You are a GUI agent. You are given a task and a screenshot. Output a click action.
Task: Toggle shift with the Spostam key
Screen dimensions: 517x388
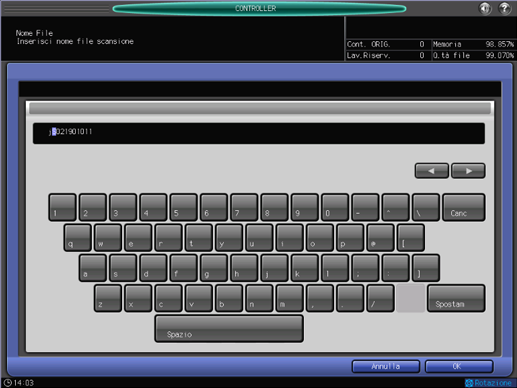pyautogui.click(x=456, y=298)
